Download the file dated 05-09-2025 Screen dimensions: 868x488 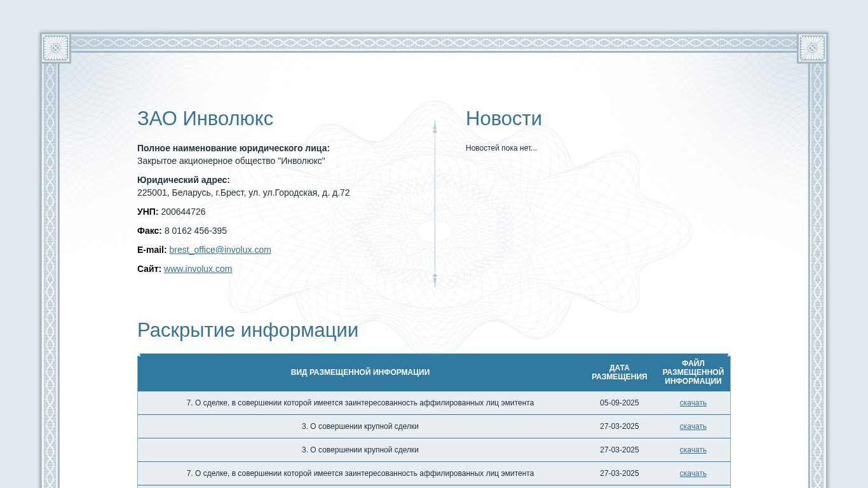click(693, 403)
